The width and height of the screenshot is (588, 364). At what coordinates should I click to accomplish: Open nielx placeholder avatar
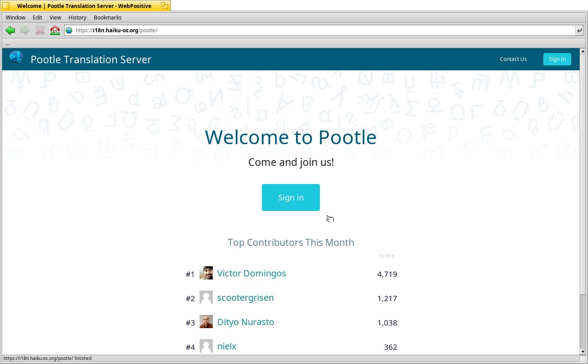[206, 346]
